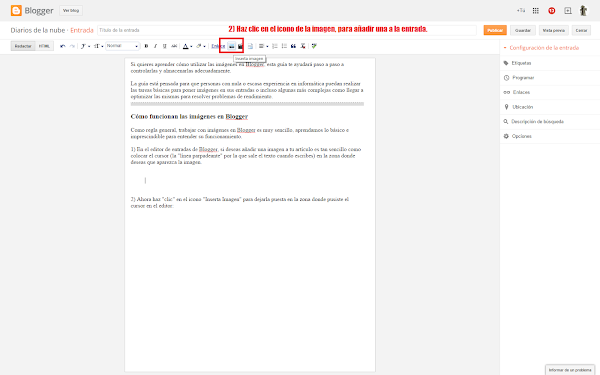600x375 pixels.
Task: Click the Insert image icon
Action: pos(232,46)
